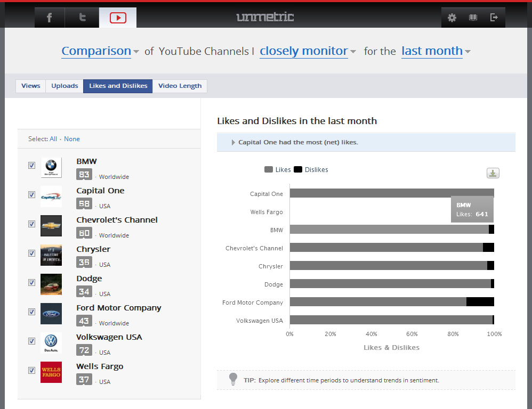Click the Ford Motor Company score badge 43
This screenshot has height=409, width=532.
click(84, 321)
